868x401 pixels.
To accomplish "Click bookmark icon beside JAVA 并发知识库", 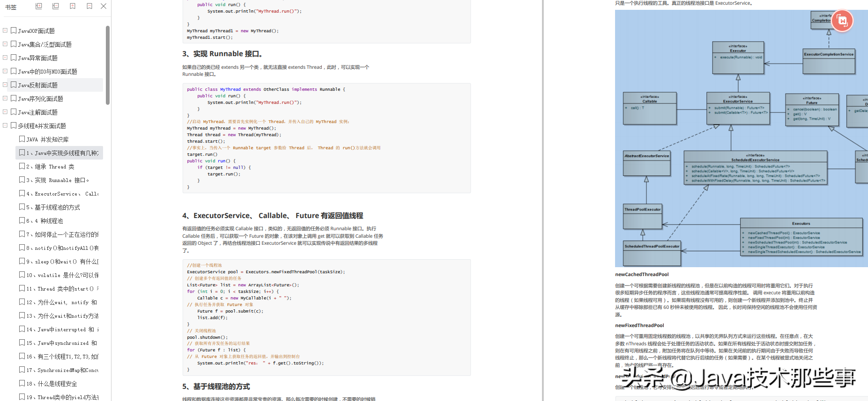I will coord(22,139).
